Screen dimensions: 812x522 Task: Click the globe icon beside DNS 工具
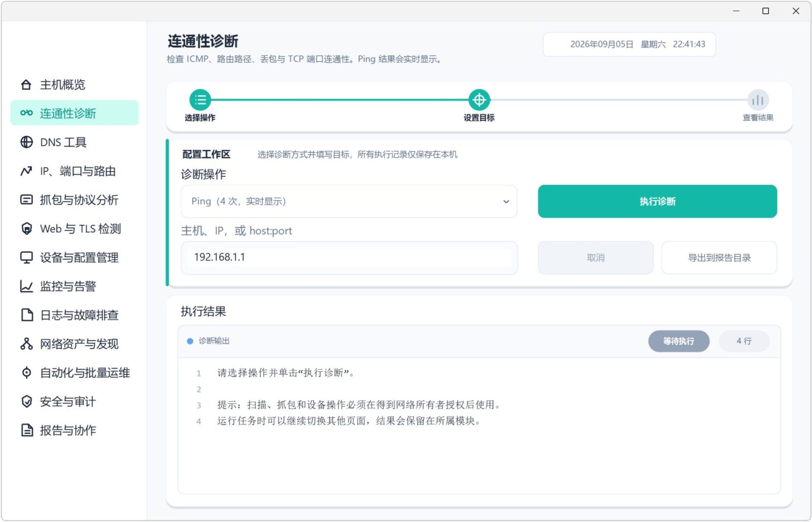(x=26, y=142)
